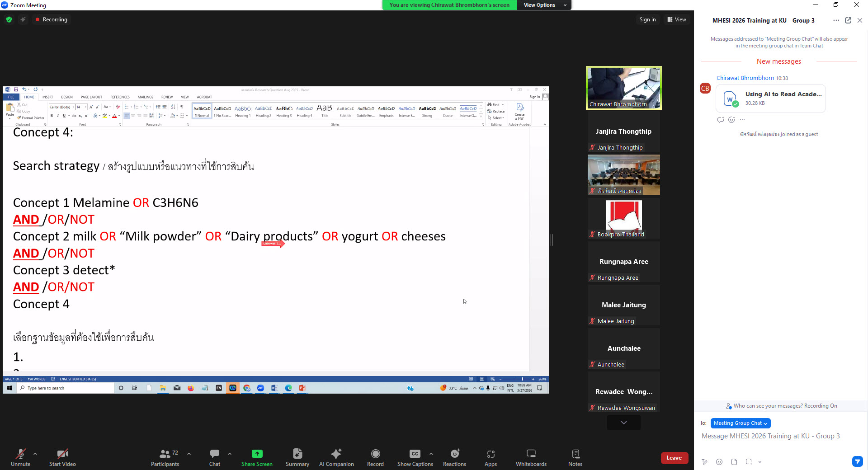Open the Notes tool
Viewport: 868px width, 470px height.
[575, 457]
